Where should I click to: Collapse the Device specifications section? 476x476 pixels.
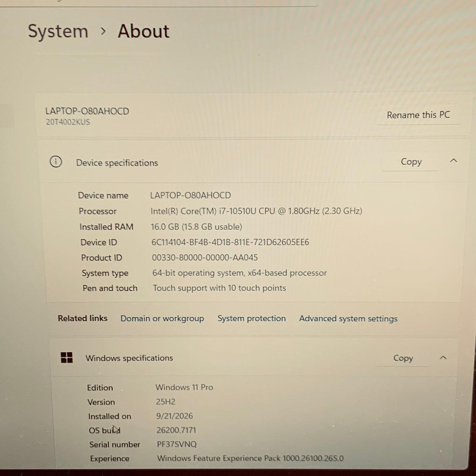pyautogui.click(x=453, y=161)
